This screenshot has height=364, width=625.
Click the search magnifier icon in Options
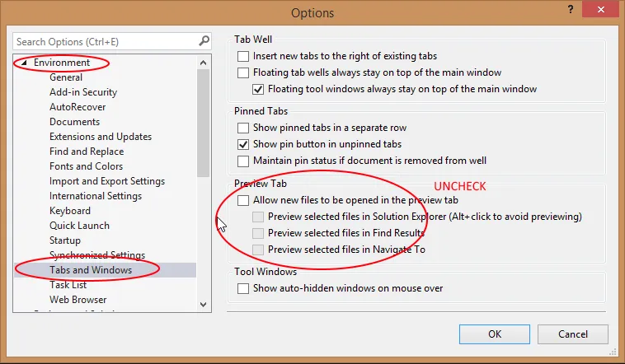point(204,41)
